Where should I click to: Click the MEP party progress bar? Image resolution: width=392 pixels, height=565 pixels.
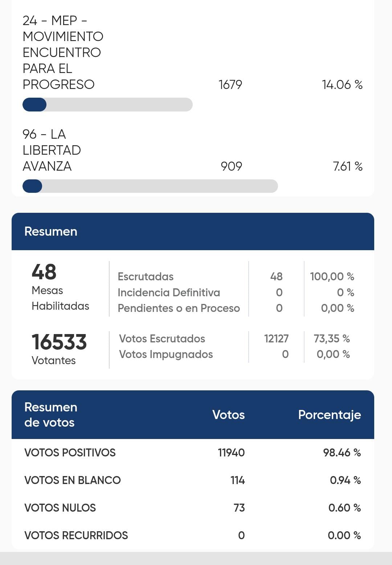click(x=107, y=105)
